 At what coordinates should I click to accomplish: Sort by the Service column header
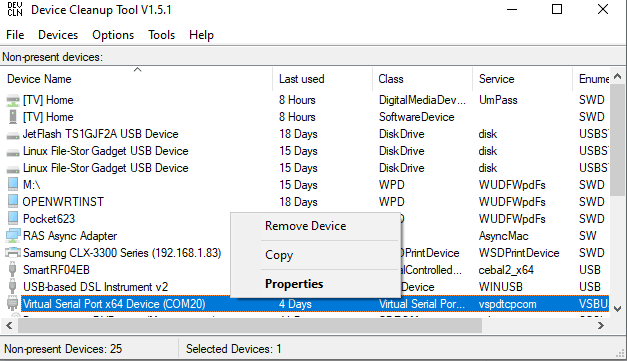[522, 79]
